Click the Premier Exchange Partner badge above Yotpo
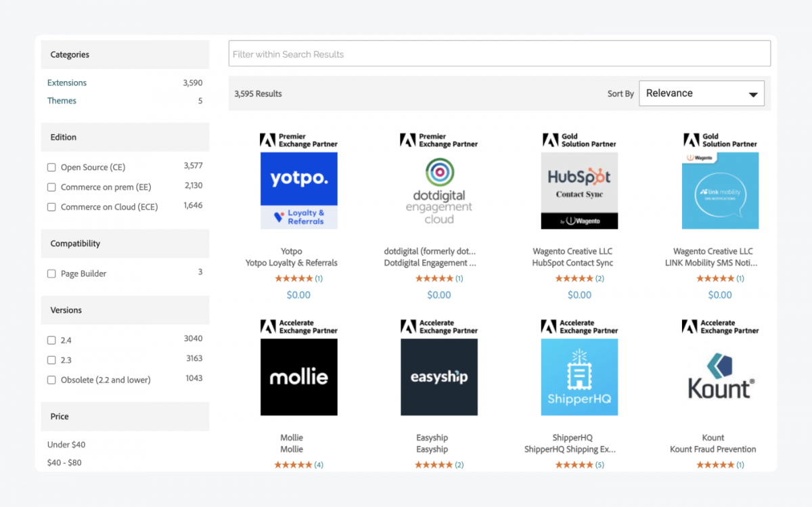This screenshot has width=812, height=507. click(x=299, y=140)
